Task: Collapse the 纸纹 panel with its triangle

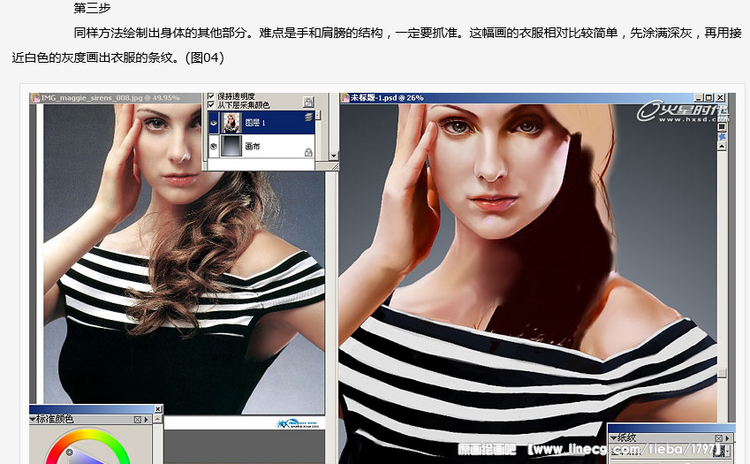Action: (x=613, y=438)
